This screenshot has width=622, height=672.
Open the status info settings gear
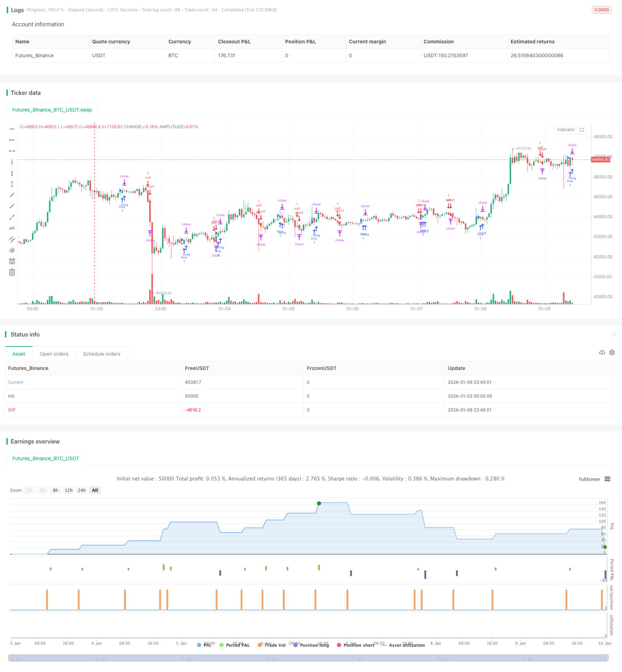(x=612, y=352)
